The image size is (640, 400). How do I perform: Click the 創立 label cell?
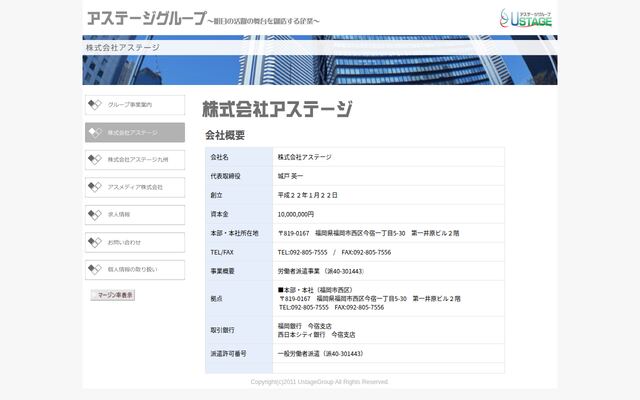click(239, 195)
